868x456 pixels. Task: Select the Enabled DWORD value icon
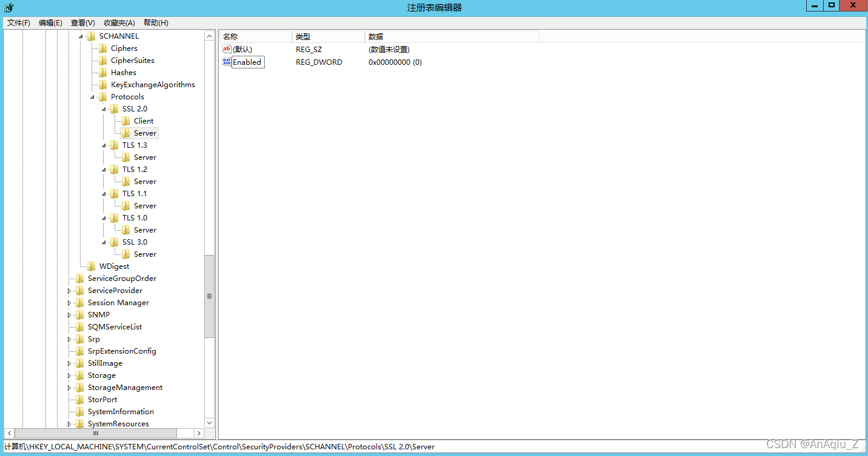pyautogui.click(x=227, y=62)
